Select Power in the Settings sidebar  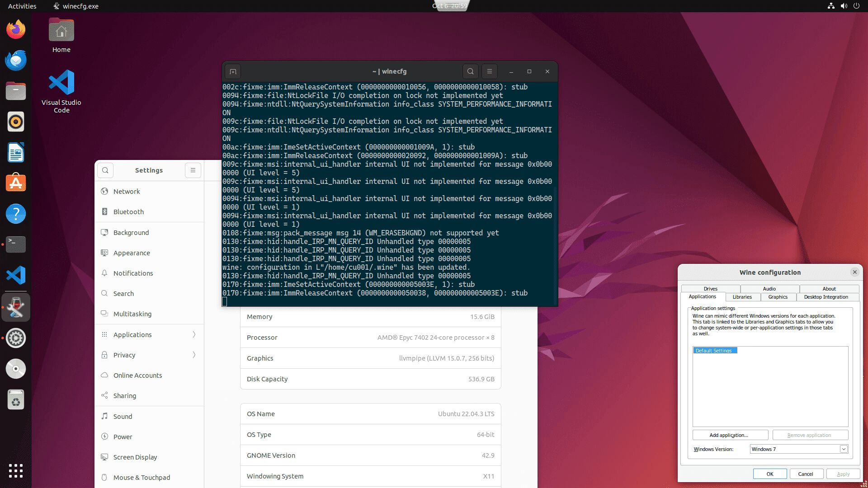(x=149, y=437)
